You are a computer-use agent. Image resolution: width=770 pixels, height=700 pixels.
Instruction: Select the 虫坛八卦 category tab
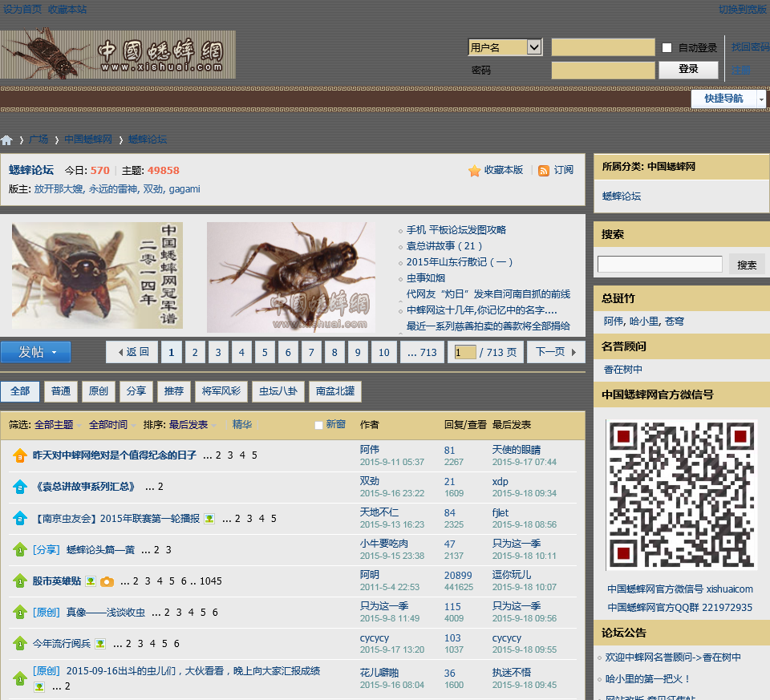278,391
